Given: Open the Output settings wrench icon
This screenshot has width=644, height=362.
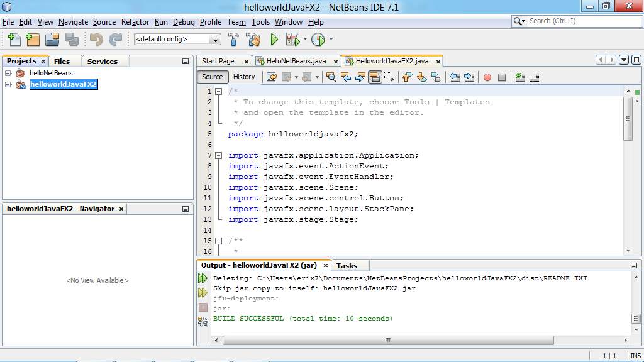Looking at the screenshot, I should pos(203,321).
